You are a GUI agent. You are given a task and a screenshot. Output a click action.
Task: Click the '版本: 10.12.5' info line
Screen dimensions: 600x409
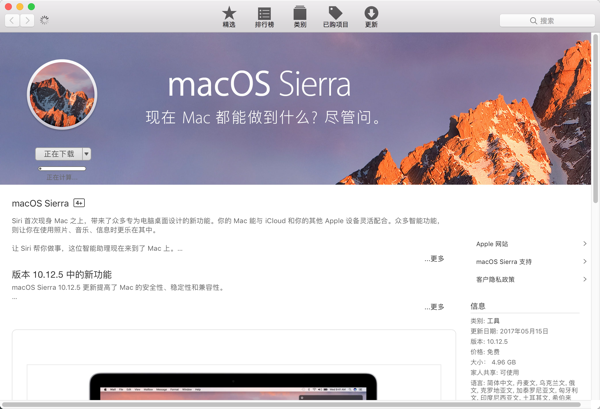[489, 341]
